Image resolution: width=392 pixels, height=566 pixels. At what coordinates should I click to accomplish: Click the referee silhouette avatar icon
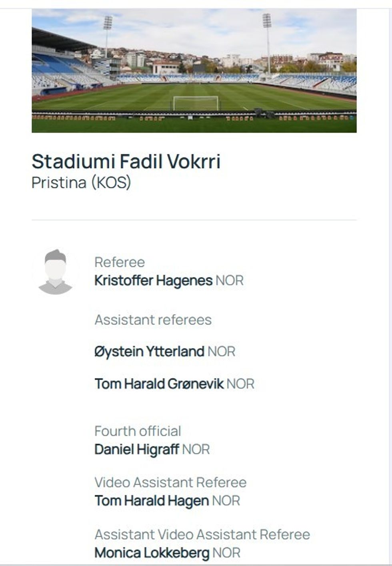[x=55, y=272]
